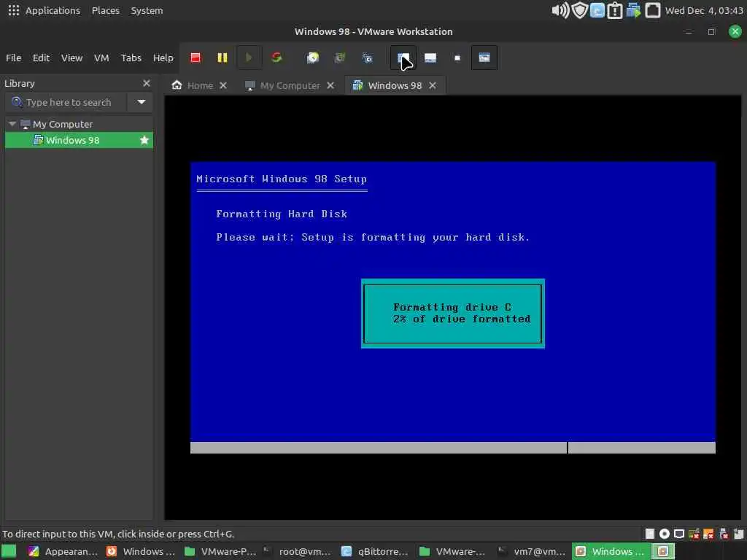The width and height of the screenshot is (747, 560).
Task: Restart the guest with the red-green icon
Action: pos(276,58)
